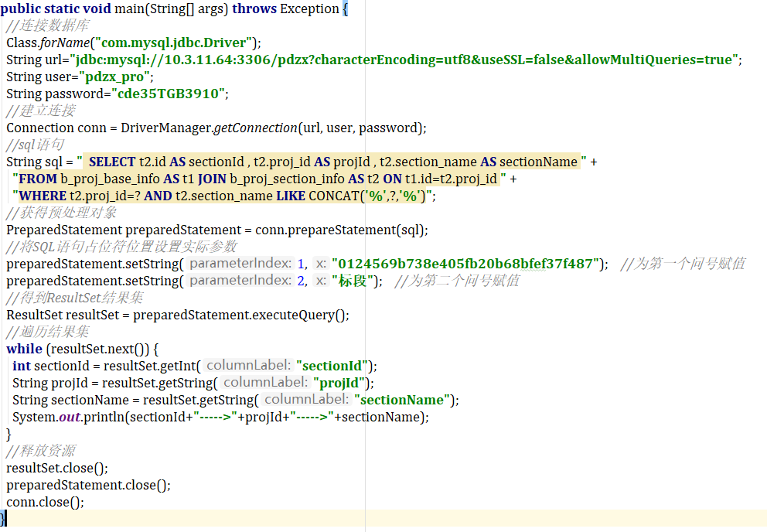Click the 'throws' keyword in method signature
Image resolution: width=767 pixels, height=532 pixels.
click(254, 9)
